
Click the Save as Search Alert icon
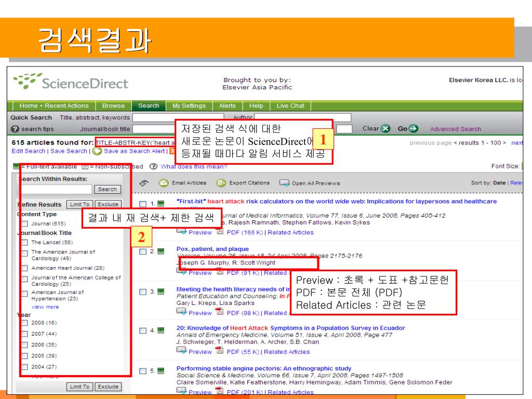(x=97, y=151)
